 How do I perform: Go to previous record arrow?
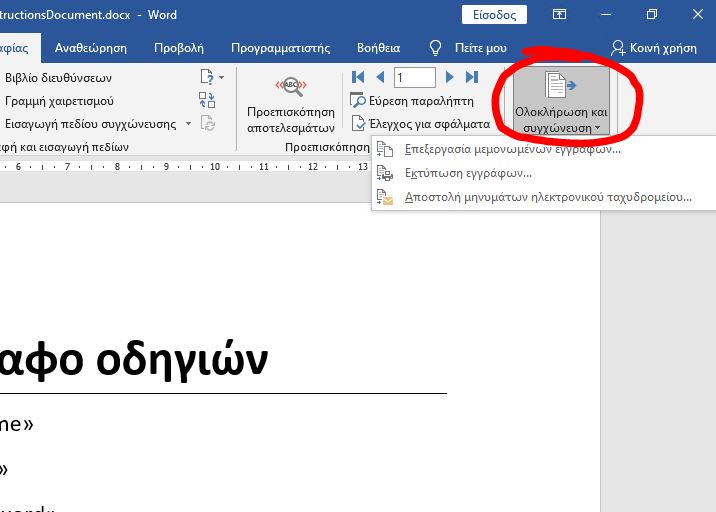(380, 77)
